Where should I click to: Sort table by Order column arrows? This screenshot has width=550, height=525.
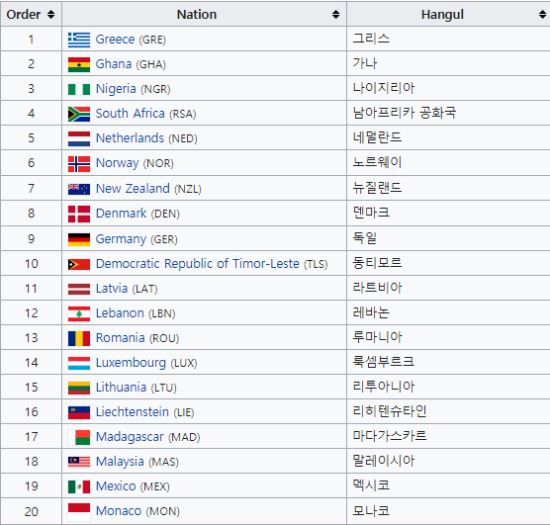pyautogui.click(x=51, y=14)
